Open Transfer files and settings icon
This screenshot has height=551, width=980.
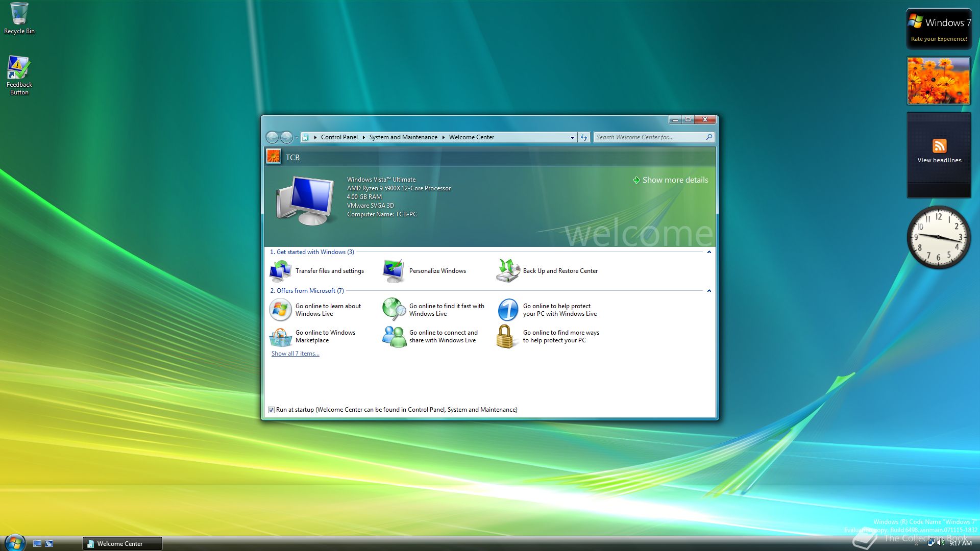click(x=280, y=271)
